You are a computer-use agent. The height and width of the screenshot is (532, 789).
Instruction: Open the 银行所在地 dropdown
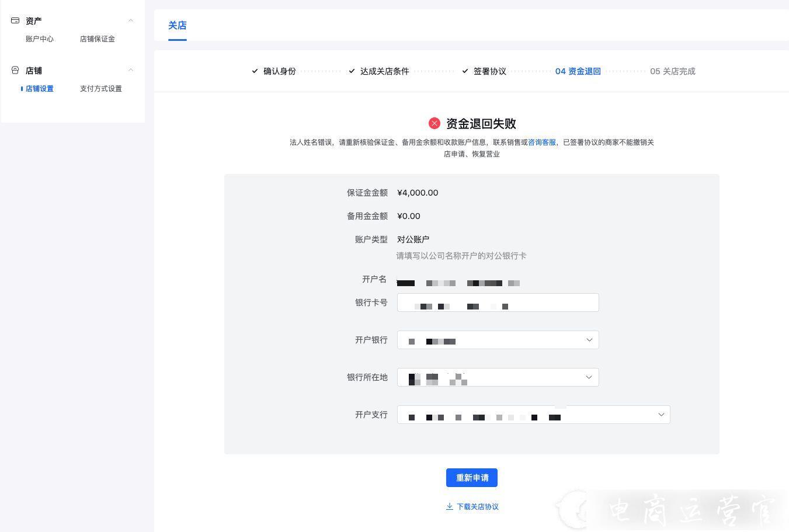click(498, 377)
